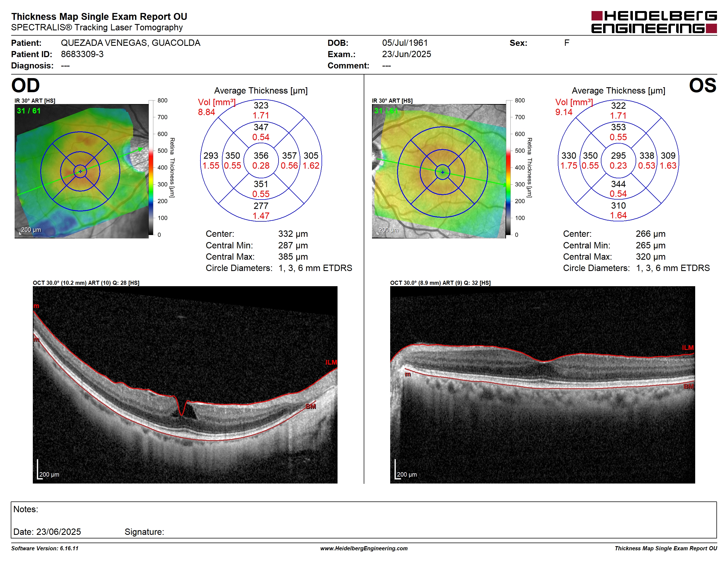Click OS outer inferior value 310

(618, 206)
